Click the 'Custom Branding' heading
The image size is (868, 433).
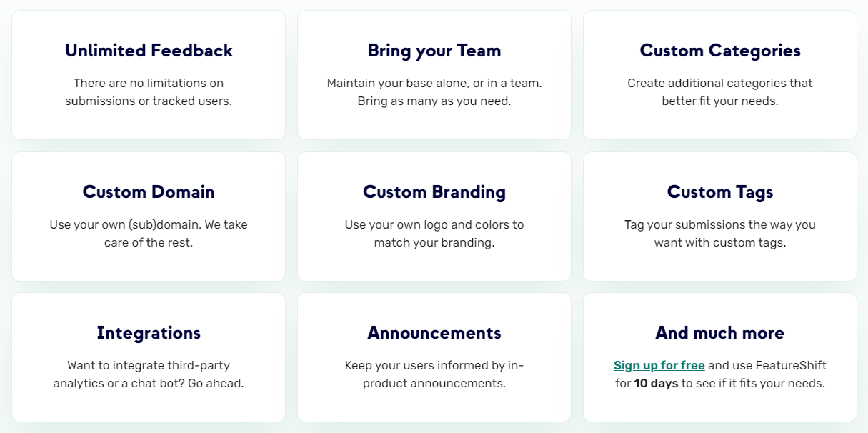click(434, 192)
